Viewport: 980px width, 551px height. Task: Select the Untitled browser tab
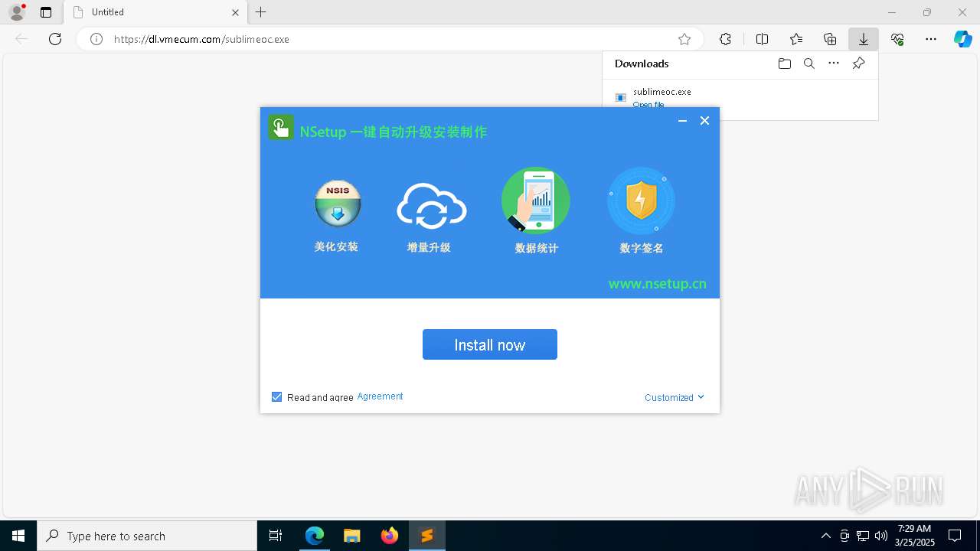click(156, 12)
